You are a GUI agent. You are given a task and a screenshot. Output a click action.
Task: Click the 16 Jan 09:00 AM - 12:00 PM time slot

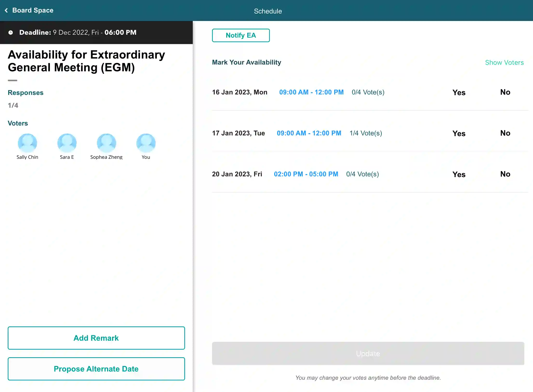[x=311, y=92]
